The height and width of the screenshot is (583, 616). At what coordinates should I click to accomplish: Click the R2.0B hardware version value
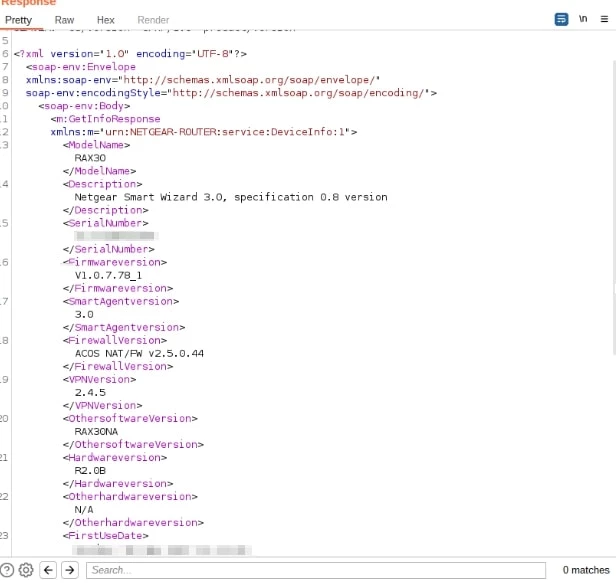(x=90, y=470)
